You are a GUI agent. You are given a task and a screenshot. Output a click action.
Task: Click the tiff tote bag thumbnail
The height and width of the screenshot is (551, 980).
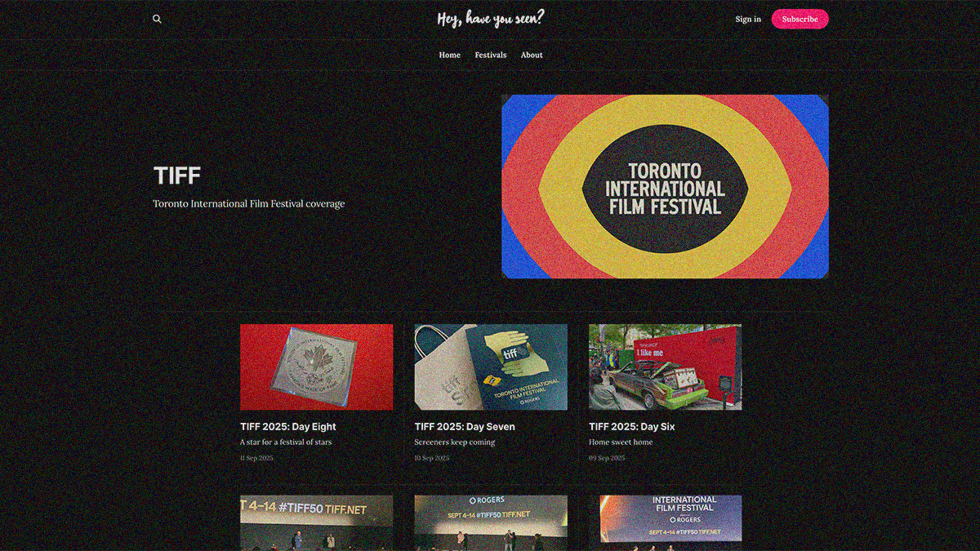click(x=490, y=367)
